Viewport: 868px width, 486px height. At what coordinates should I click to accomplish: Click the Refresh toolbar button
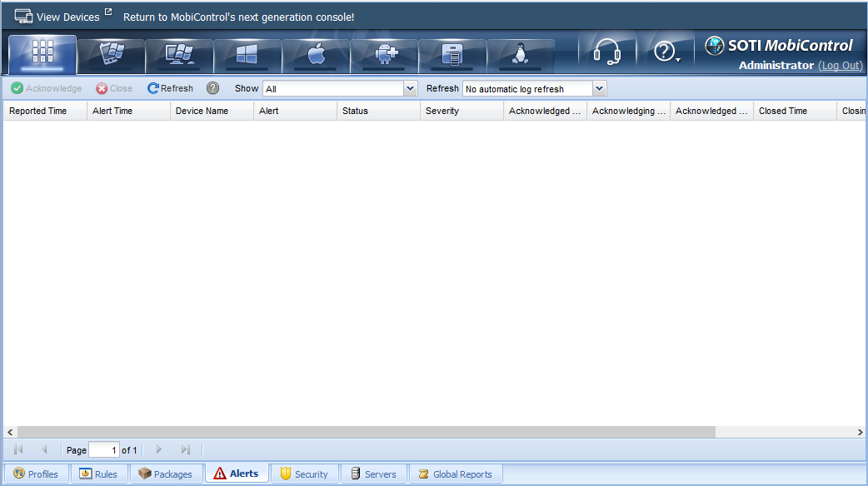[170, 88]
